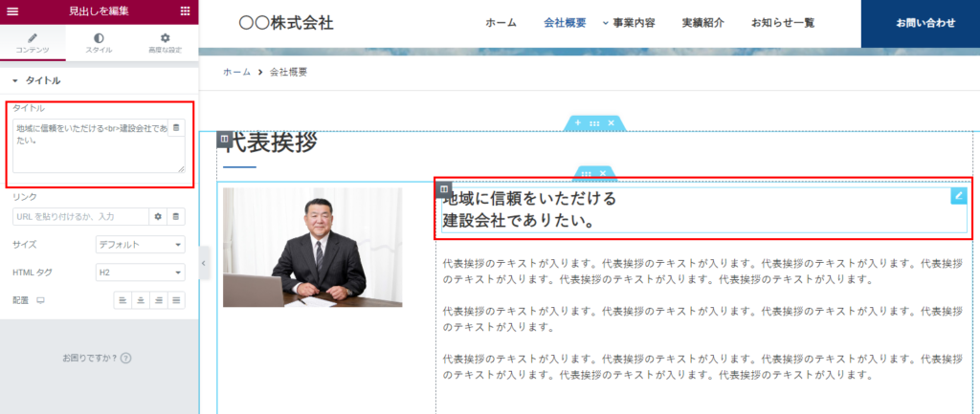The image size is (980, 414).
Task: Click the お困りですか help link
Action: coord(96,358)
